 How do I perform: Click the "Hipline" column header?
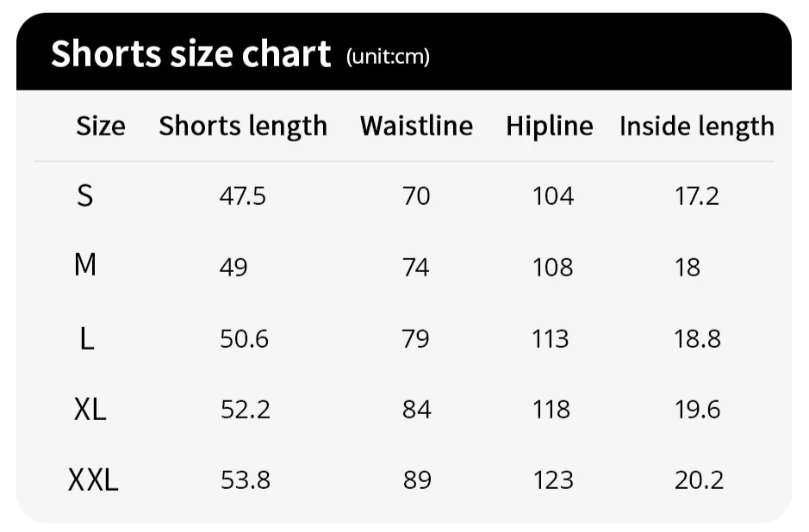click(x=550, y=127)
